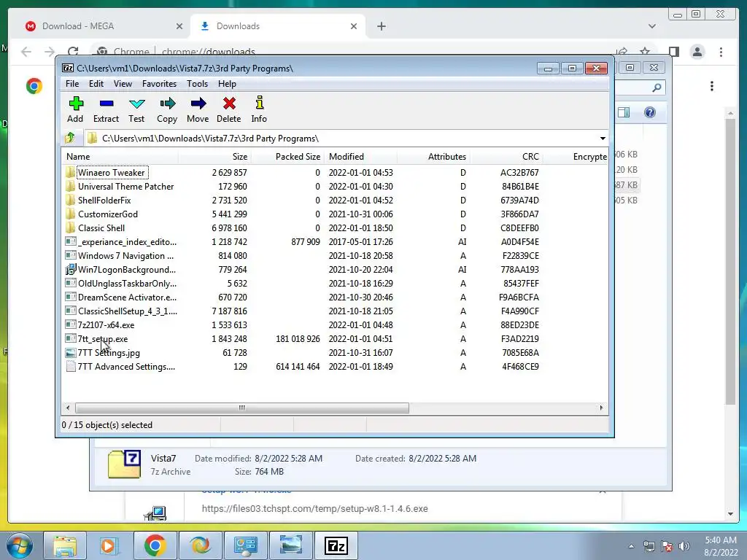Screen dimensions: 747x560
Task: Sort by the Attributes column header
Action: (x=433, y=157)
